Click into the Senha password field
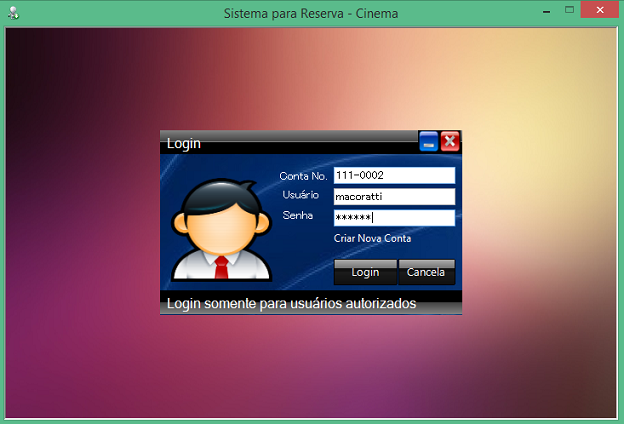This screenshot has height=424, width=624. click(394, 218)
